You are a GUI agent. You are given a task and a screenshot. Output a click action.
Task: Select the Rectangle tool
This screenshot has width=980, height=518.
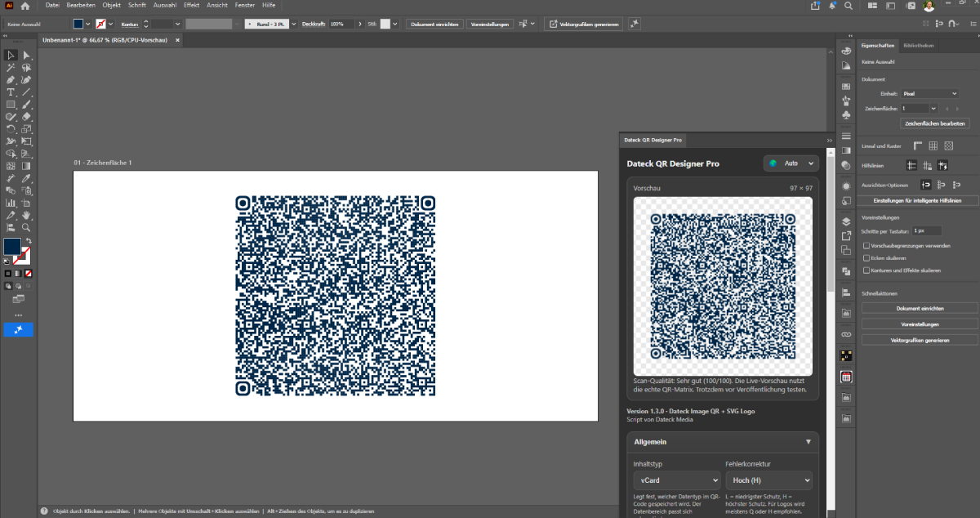(11, 105)
